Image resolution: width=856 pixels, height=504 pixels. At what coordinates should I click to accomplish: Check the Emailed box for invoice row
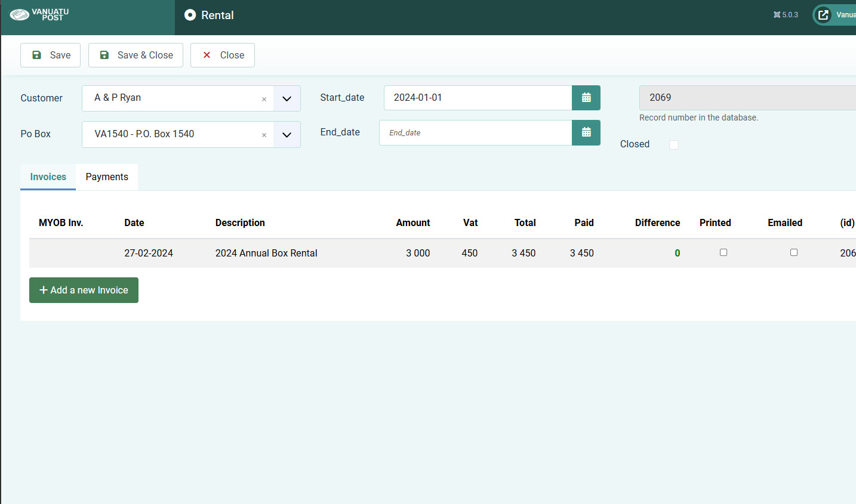793,252
